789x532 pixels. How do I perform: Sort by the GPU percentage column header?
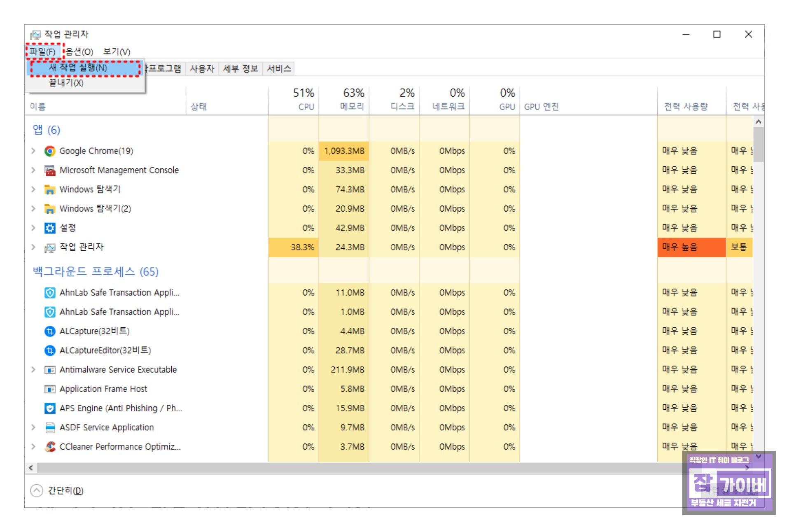495,100
